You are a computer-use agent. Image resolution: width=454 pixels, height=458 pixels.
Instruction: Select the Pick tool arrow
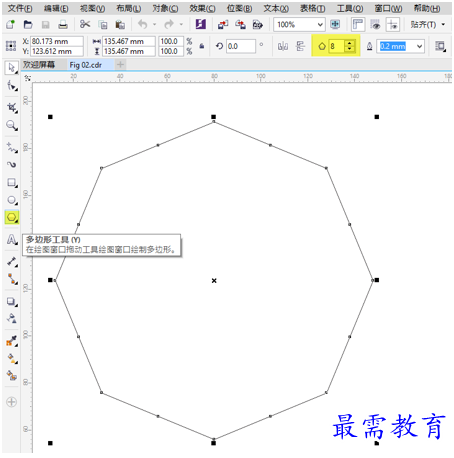tap(12, 68)
